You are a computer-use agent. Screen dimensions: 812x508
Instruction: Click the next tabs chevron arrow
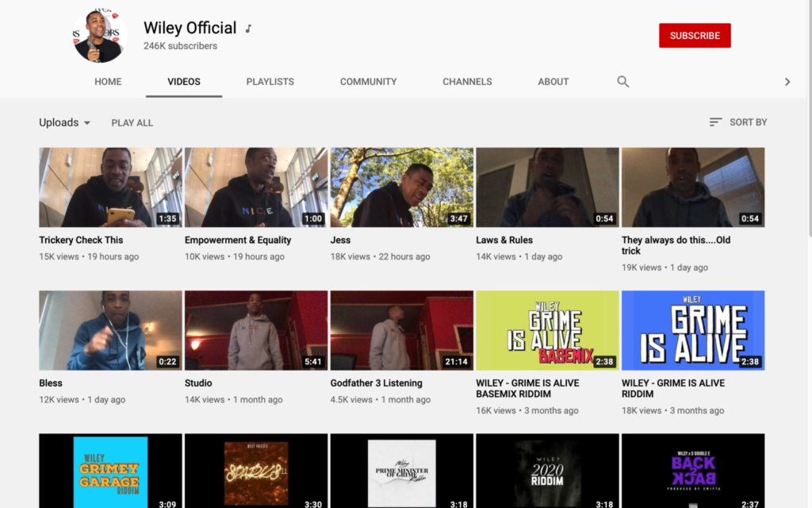tap(787, 82)
